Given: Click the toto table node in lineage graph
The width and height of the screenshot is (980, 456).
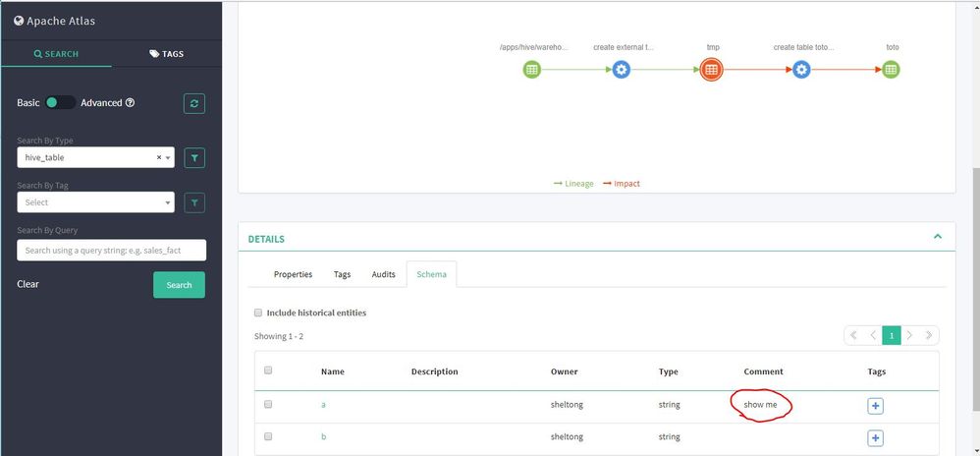Looking at the screenshot, I should (892, 70).
